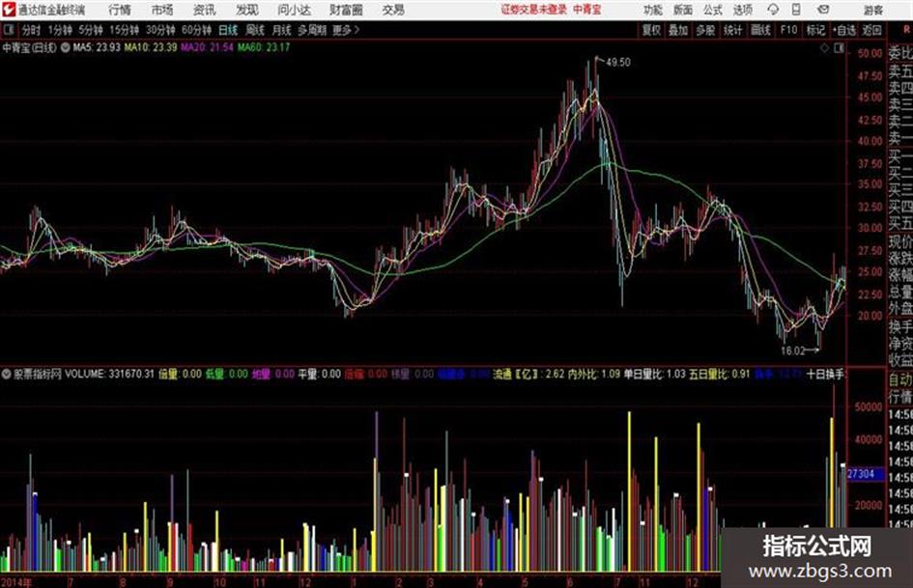This screenshot has width=913, height=588.
Task: Click the red 证券交易未登录 login link
Action: coord(534,10)
